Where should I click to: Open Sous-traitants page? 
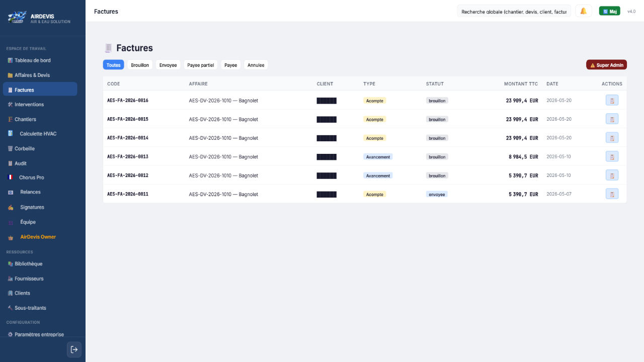click(x=40, y=308)
